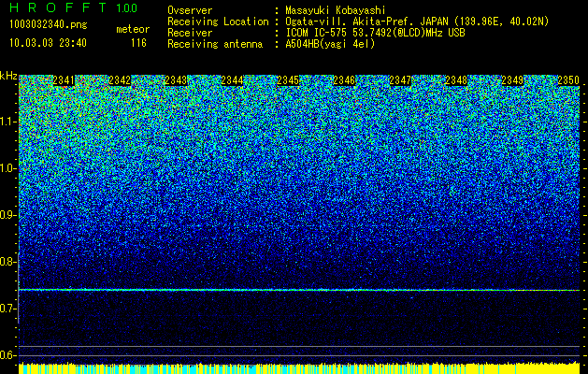Click the 'Receiver' field label
This screenshot has height=374, width=588.
(x=190, y=33)
